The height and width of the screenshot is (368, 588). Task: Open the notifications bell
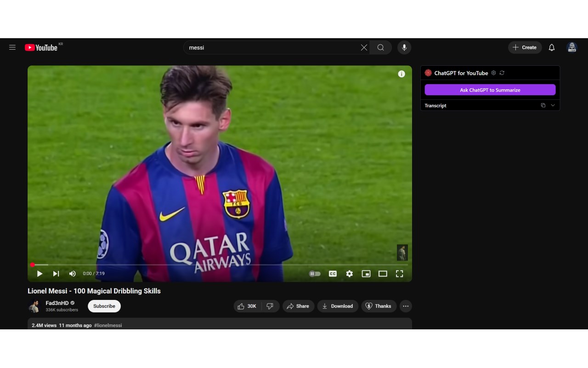pos(552,47)
